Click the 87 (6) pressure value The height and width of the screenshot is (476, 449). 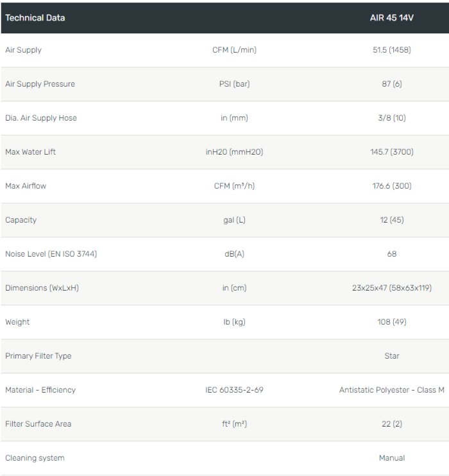coord(391,84)
